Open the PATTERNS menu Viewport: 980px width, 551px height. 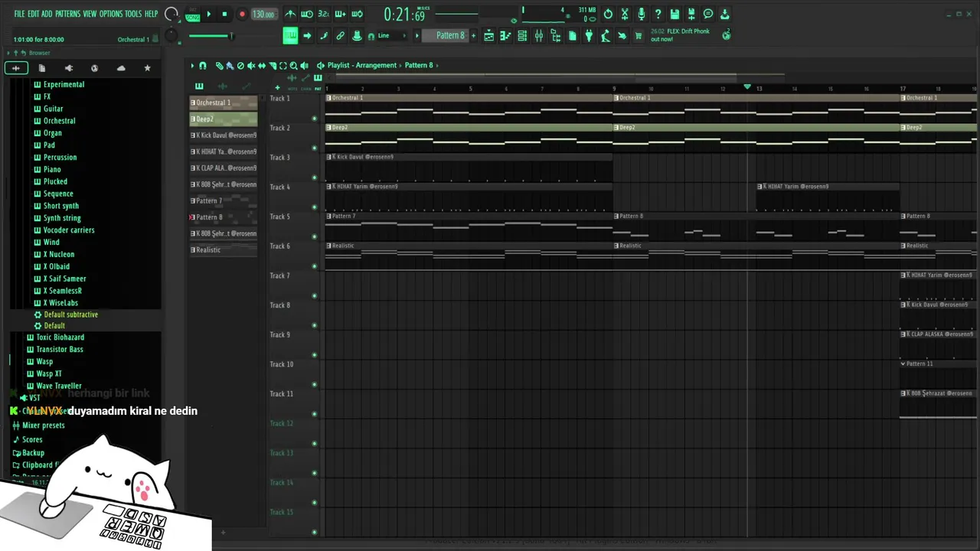(x=67, y=14)
